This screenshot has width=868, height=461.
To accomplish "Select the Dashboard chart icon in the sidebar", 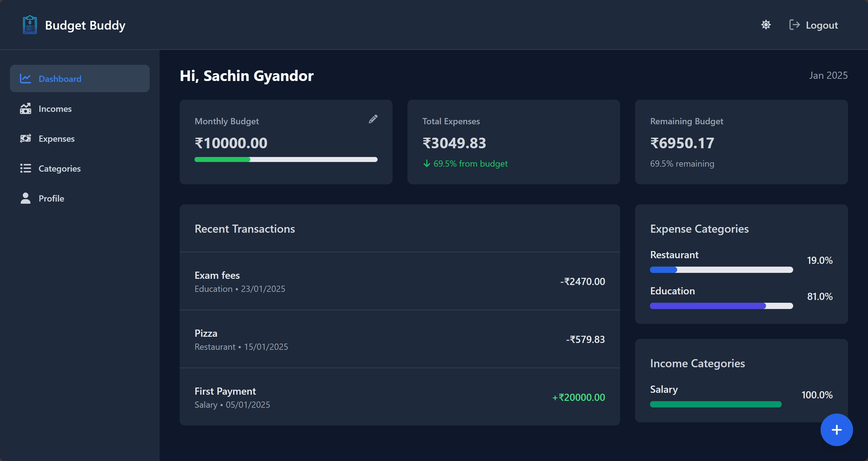I will pyautogui.click(x=26, y=78).
